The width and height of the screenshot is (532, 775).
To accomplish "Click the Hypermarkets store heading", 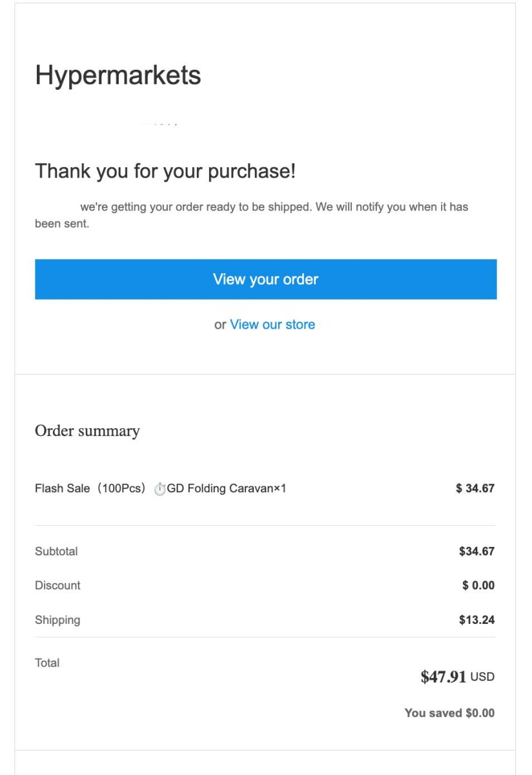I will (118, 76).
